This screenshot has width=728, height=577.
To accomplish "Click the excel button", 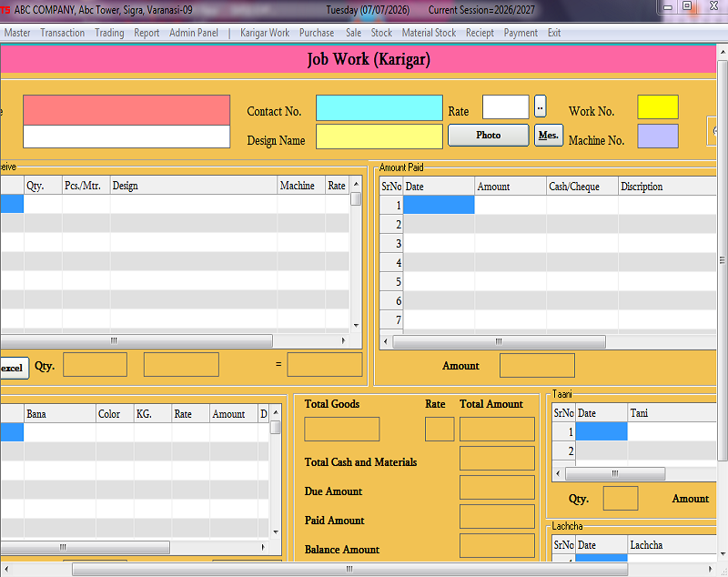I will point(14,368).
